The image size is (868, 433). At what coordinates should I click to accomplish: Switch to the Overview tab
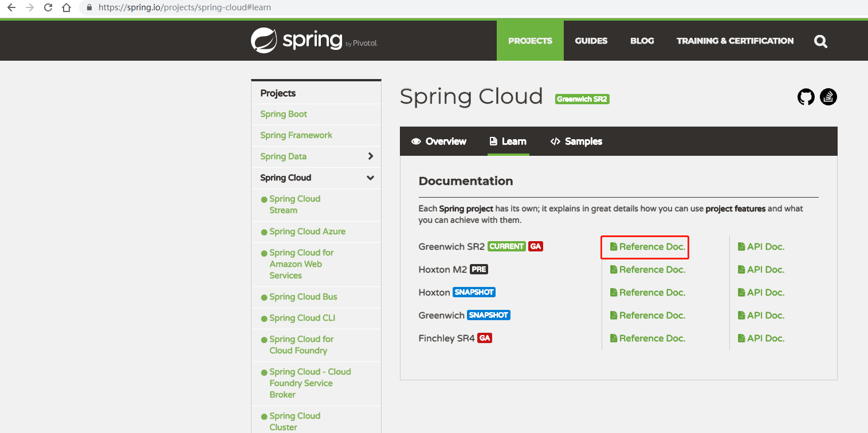coord(439,141)
